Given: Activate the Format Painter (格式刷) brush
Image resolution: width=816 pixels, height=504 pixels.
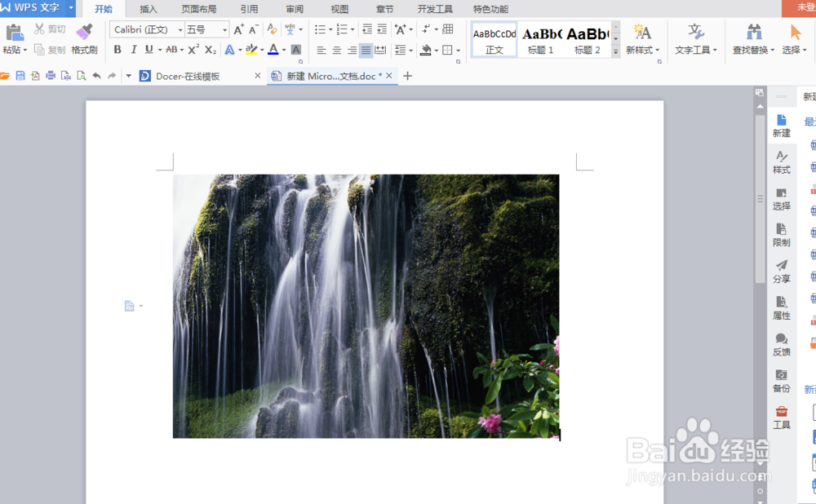Looking at the screenshot, I should coord(84,31).
